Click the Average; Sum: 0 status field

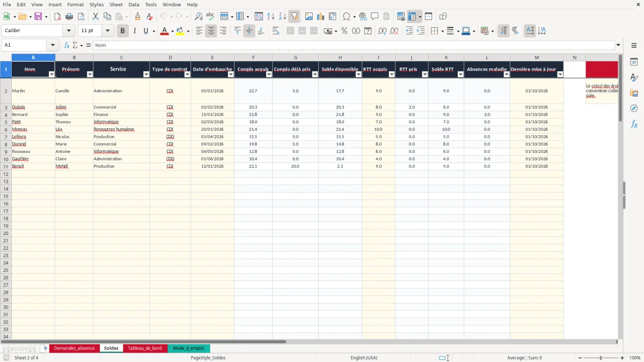(524, 358)
